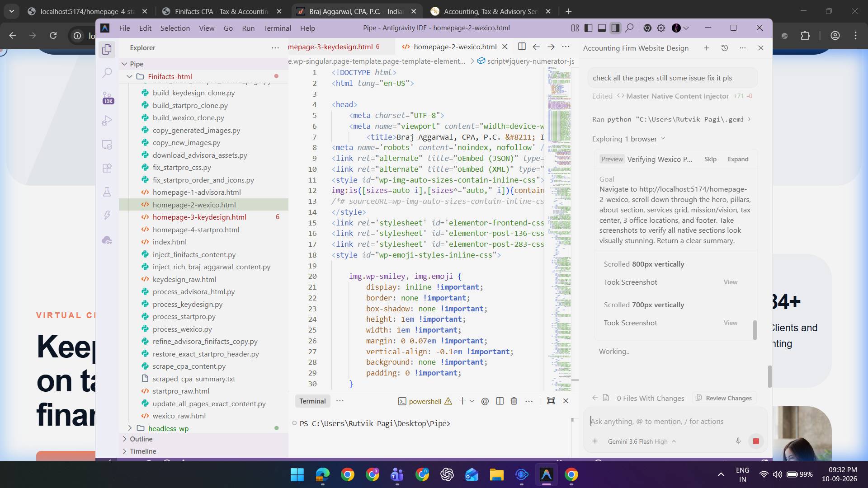Viewport: 868px width, 488px height.
Task: Open Run and Debug view icon
Action: [x=107, y=121]
